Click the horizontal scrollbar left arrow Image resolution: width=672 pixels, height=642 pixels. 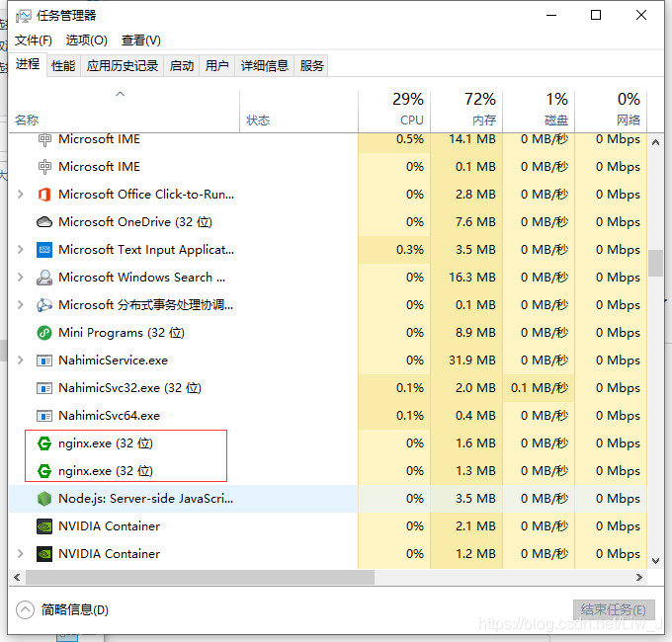tap(17, 578)
